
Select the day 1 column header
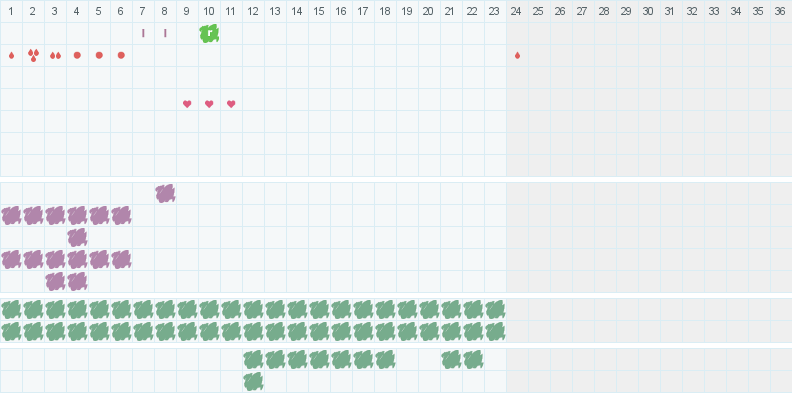point(11,11)
